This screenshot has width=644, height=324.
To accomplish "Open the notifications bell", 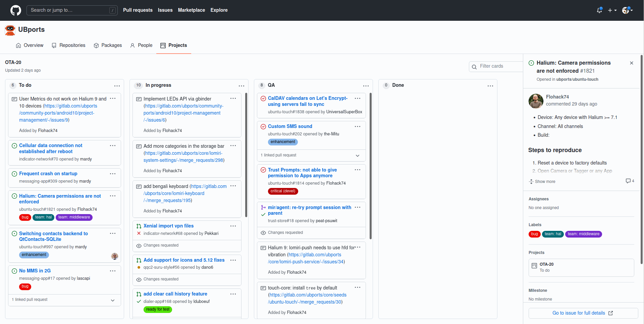I will click(599, 10).
